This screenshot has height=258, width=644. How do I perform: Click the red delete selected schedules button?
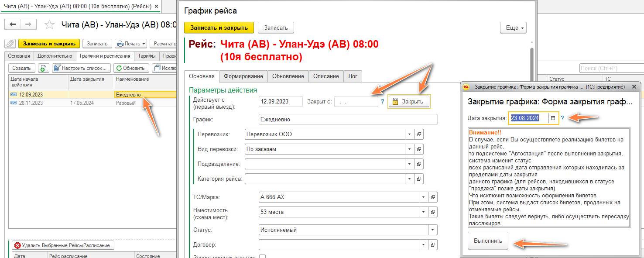(63, 245)
